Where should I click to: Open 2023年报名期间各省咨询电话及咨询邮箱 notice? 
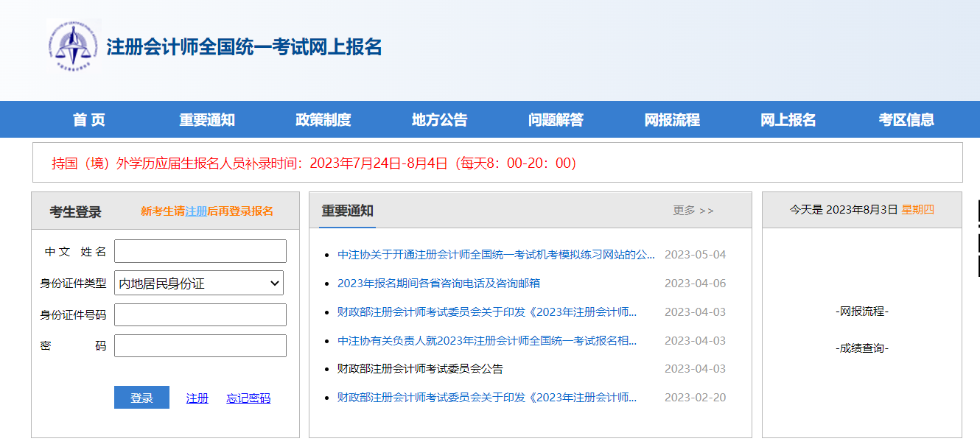pos(438,284)
